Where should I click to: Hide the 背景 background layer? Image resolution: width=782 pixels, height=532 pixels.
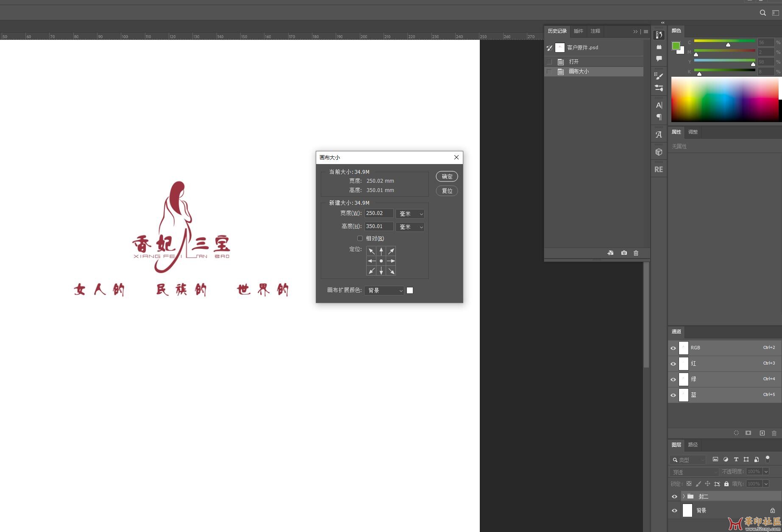tap(674, 510)
